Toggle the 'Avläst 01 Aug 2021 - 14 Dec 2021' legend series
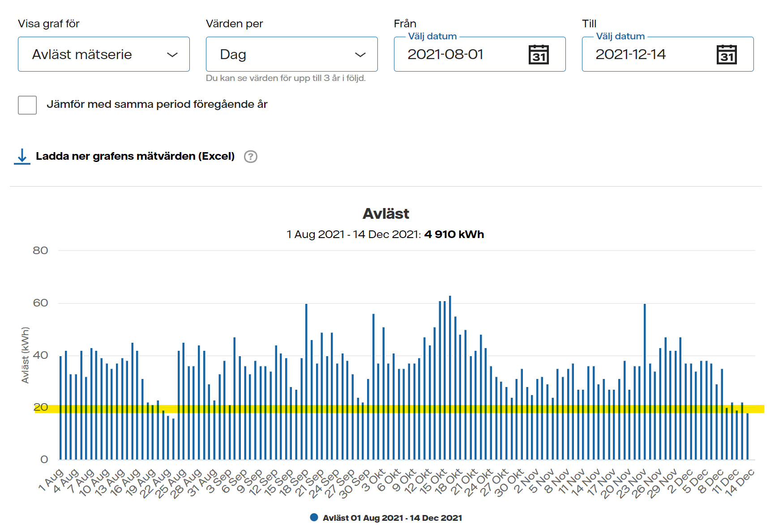This screenshot has height=532, width=770. tap(392, 518)
